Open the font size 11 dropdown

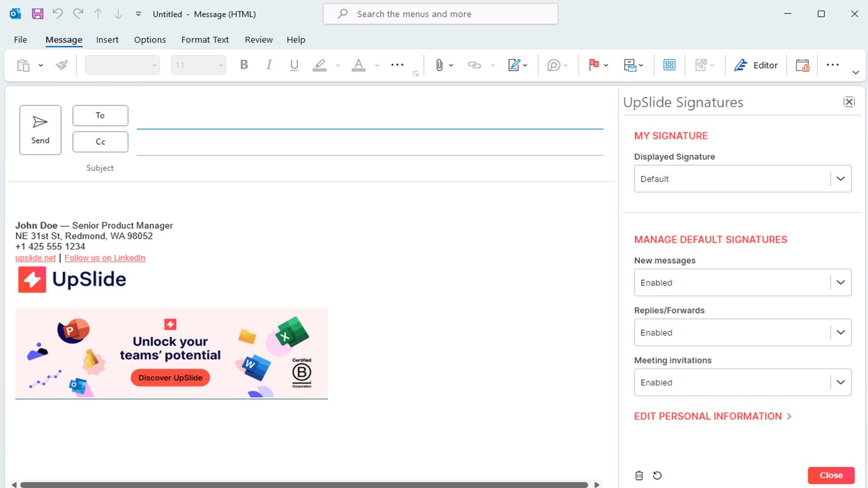198,65
